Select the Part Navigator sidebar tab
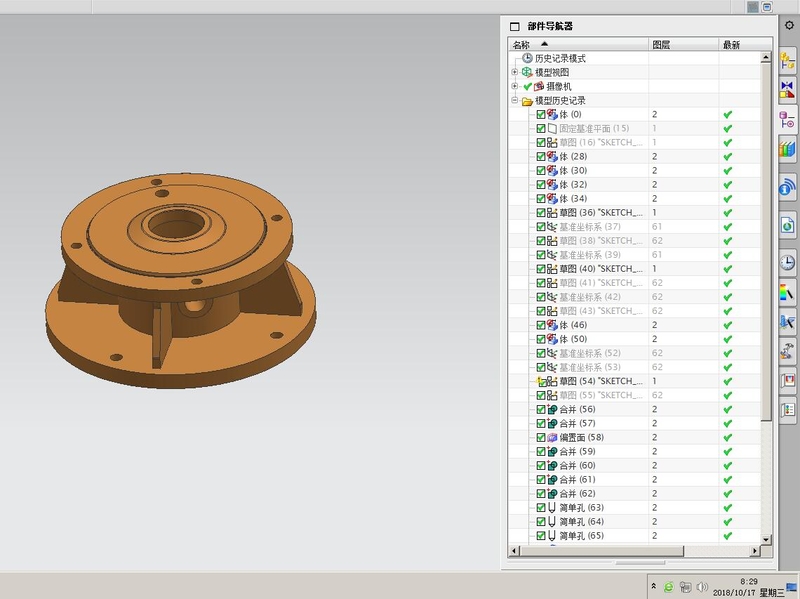Viewport: 800px width, 599px height. [787, 120]
